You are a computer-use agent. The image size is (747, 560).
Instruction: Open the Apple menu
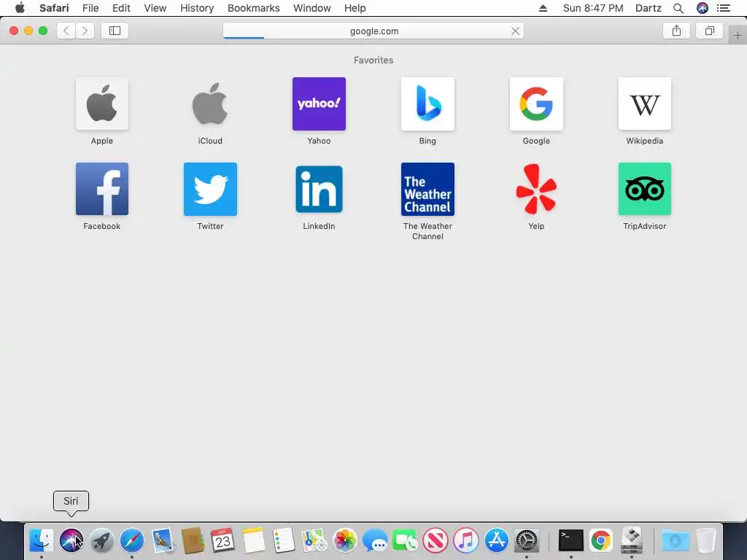[20, 8]
